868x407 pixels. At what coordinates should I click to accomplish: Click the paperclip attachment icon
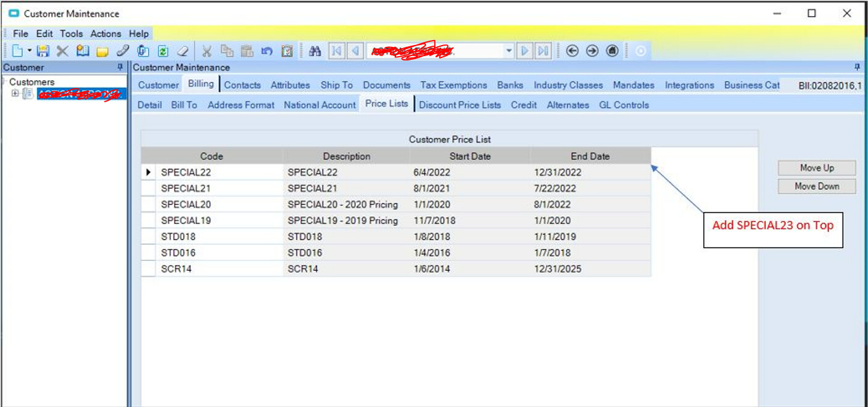[123, 51]
